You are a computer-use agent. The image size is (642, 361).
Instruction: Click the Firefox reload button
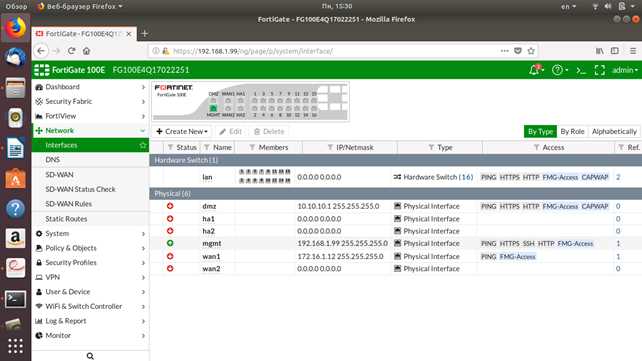71,51
